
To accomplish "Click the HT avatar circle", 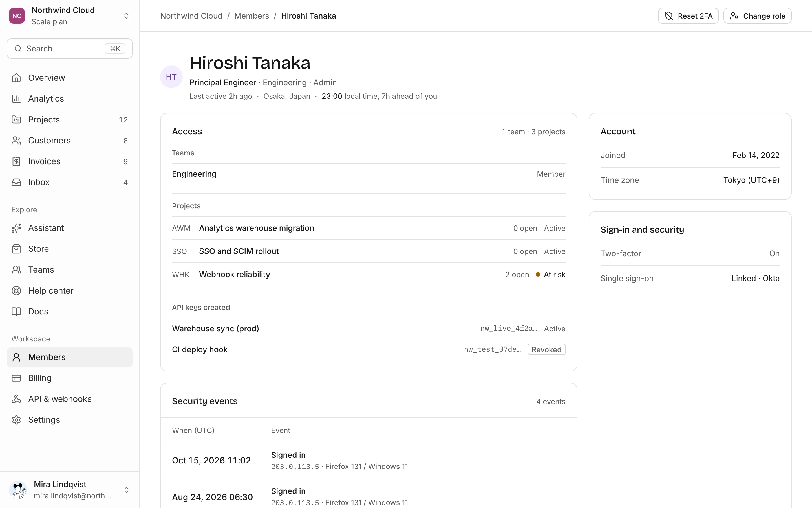I will pyautogui.click(x=171, y=76).
